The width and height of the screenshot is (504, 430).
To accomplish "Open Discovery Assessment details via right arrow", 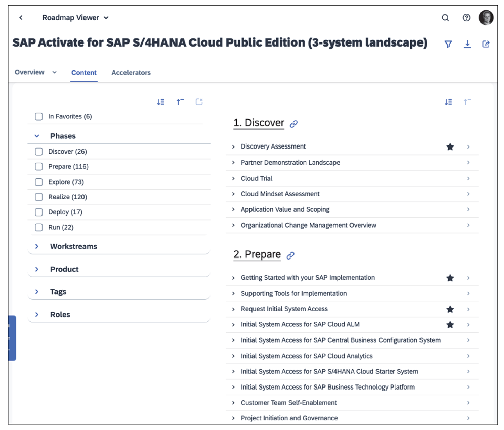I will (468, 147).
